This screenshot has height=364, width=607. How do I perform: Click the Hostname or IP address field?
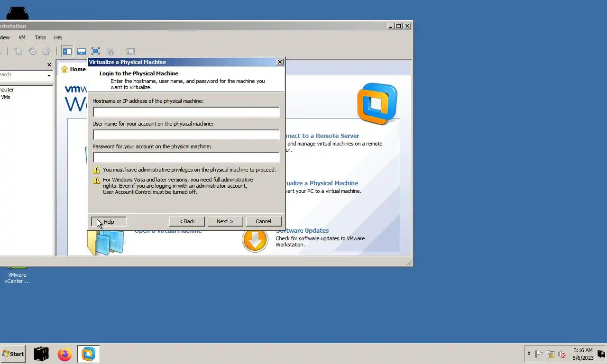(186, 112)
